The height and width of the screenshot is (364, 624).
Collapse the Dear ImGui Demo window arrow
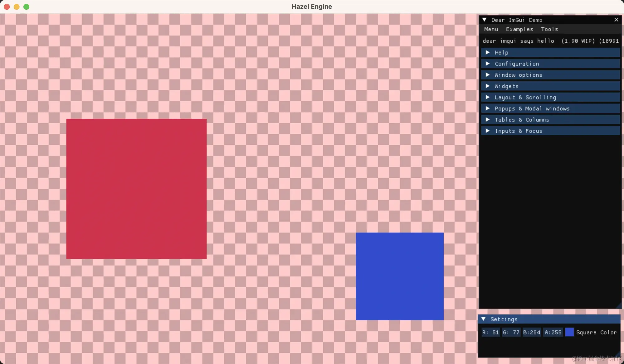pyautogui.click(x=485, y=20)
